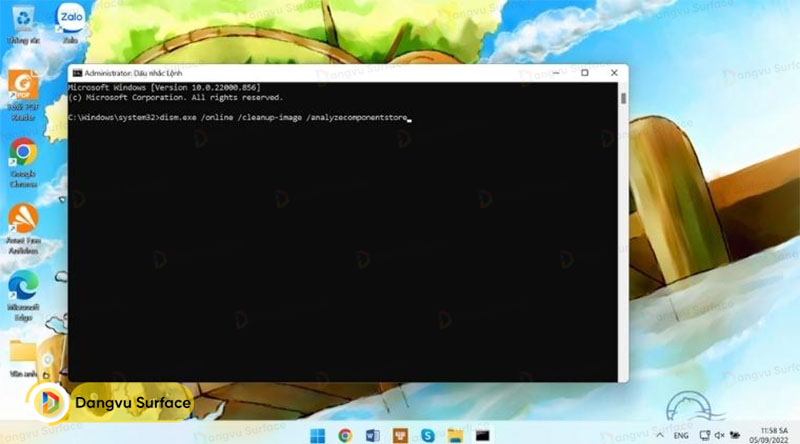
Task: Launch Chrome from the taskbar
Action: point(345,435)
